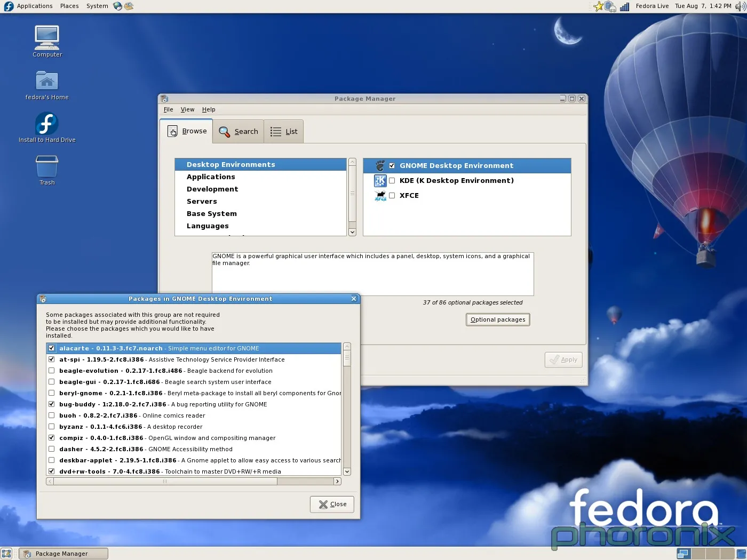Check the beagle-evolution package checkbox

point(51,371)
